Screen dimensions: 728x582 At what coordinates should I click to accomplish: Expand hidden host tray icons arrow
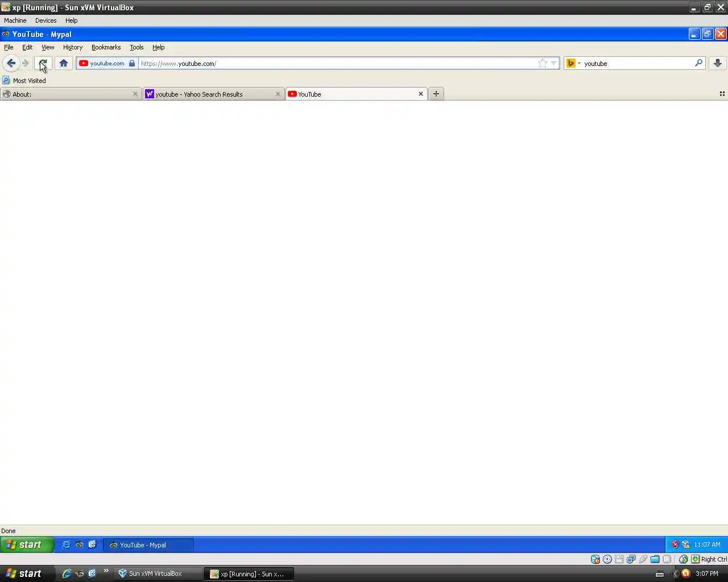[676, 573]
